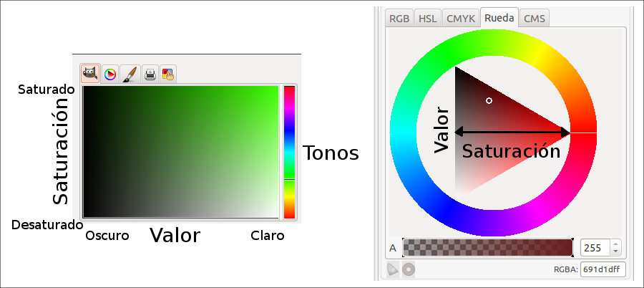Select the Rueda tab

click(499, 18)
